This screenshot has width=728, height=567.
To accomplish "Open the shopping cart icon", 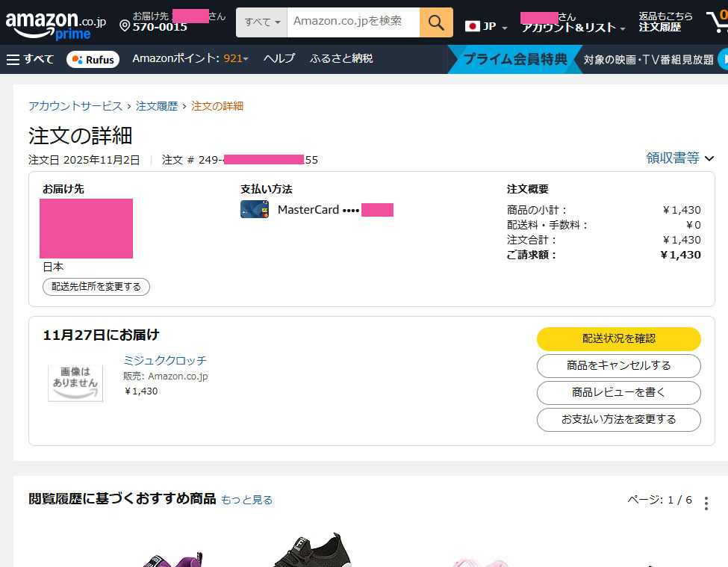I will (717, 22).
